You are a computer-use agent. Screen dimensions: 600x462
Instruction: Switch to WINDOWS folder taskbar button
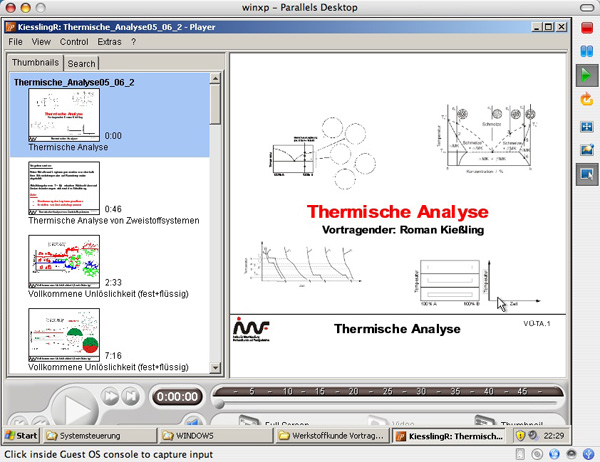pos(216,436)
